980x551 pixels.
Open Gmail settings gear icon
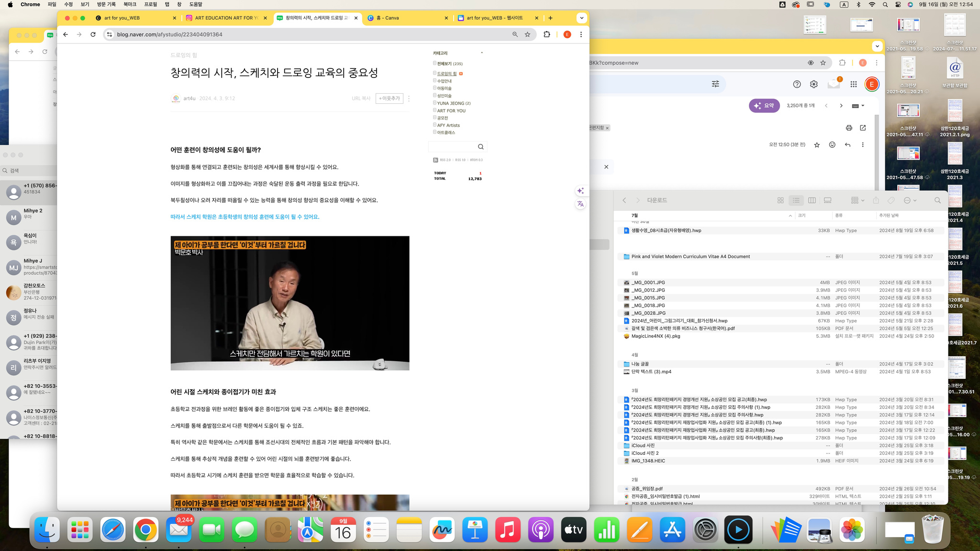pos(813,84)
